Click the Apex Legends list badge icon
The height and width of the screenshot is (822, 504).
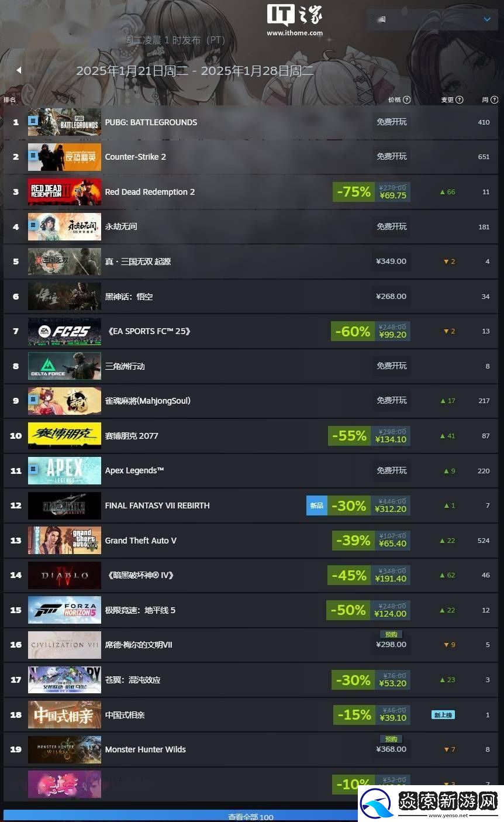tap(33, 469)
